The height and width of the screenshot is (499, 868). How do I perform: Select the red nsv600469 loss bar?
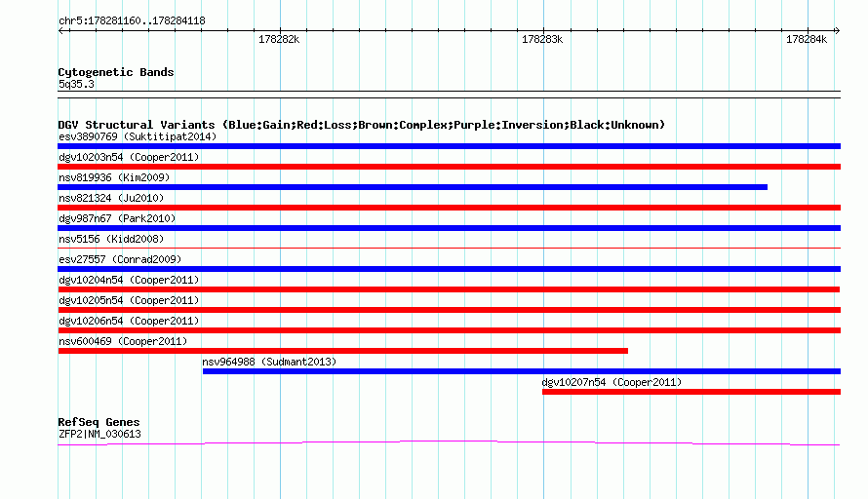[342, 351]
